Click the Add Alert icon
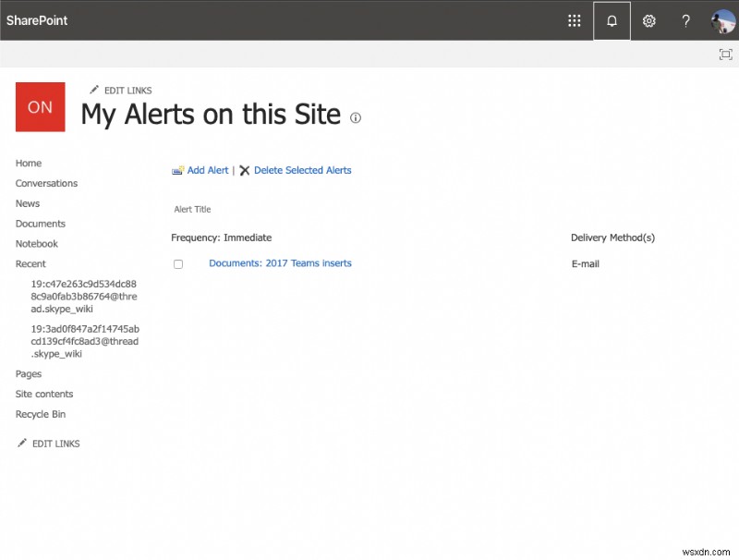This screenshot has width=739, height=560. click(x=176, y=170)
